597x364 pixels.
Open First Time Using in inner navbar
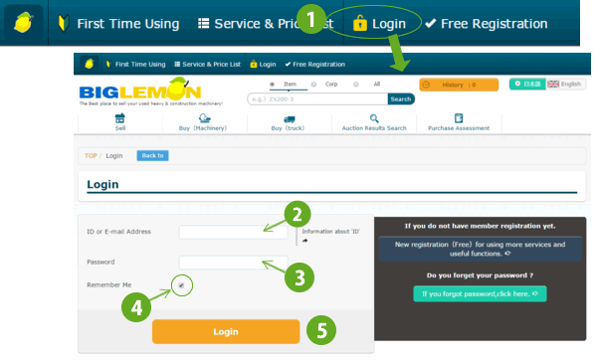click(x=136, y=65)
